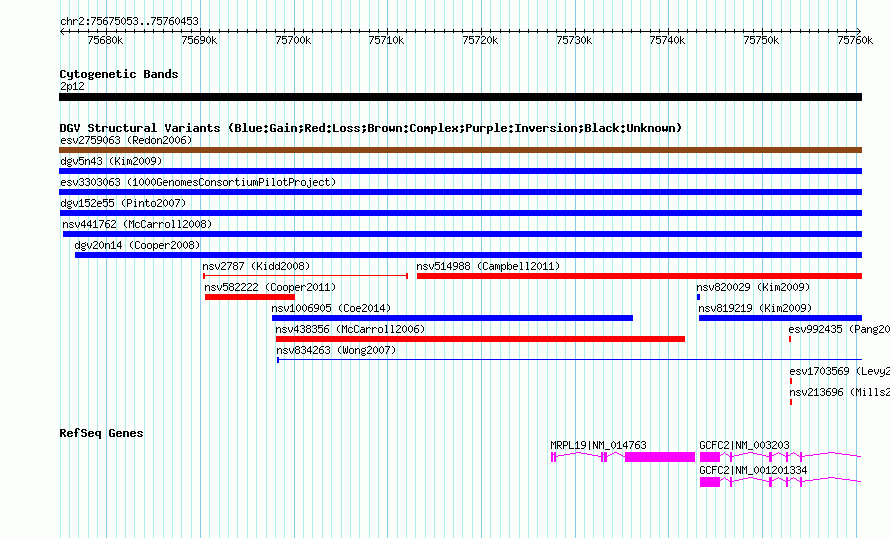The height and width of the screenshot is (538, 890).
Task: Open nsv834263 (Wong2007) label
Action: coord(336,350)
